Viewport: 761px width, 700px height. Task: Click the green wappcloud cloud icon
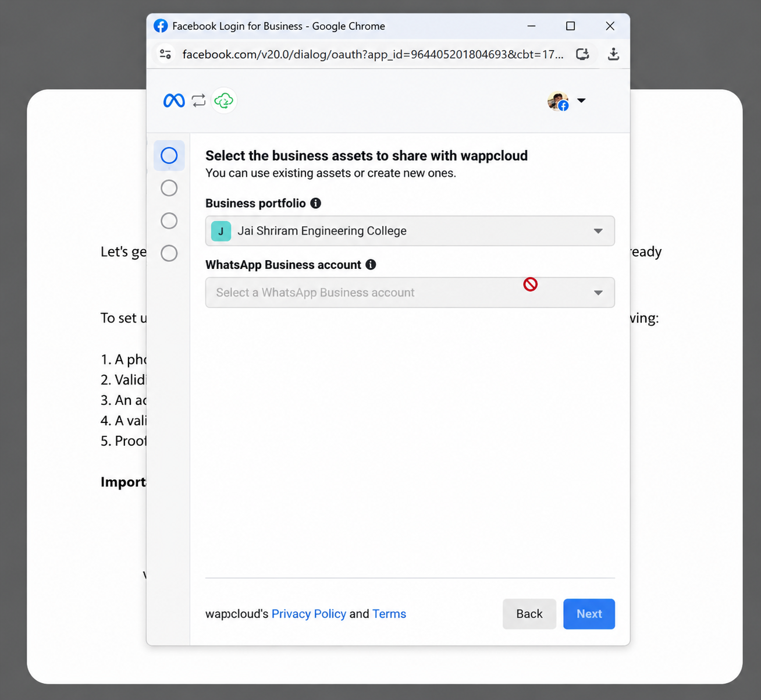pos(223,101)
